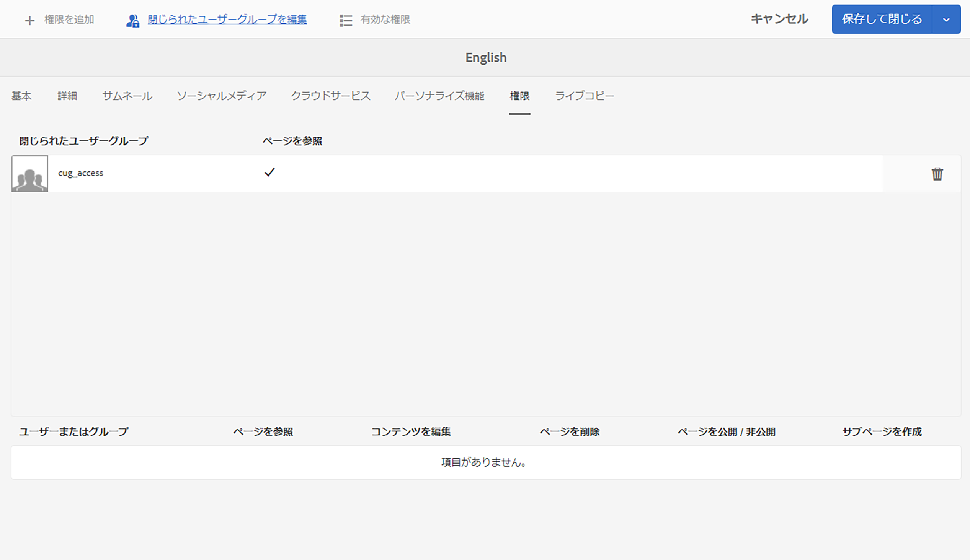Screen dimensions: 970x560
Task: Open the サムネール tab
Action: click(127, 96)
